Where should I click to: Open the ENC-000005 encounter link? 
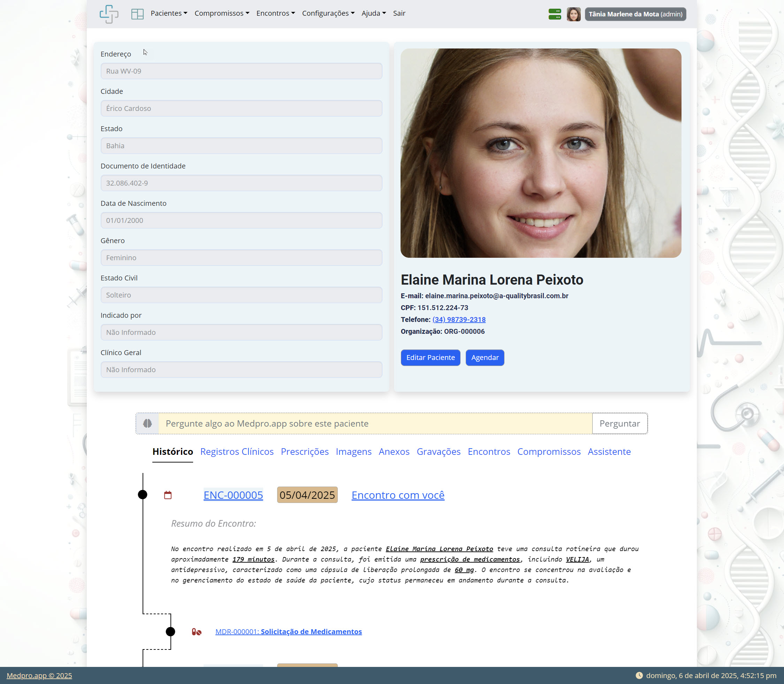[x=233, y=495]
